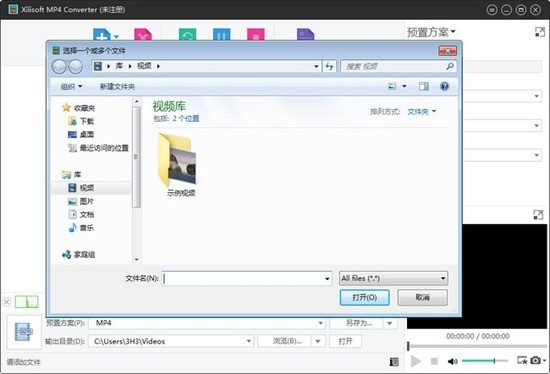Click the profile film icon at bottom left
Screen dimensions: 550x374
[x=24, y=332]
